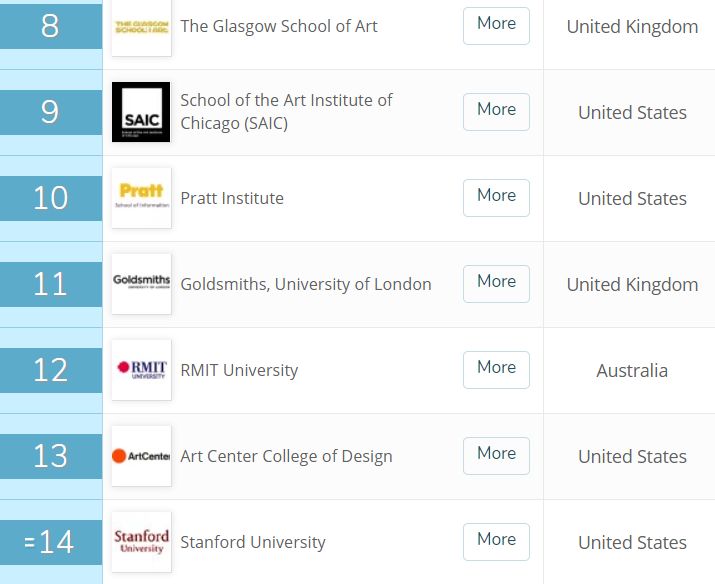Click the ArtCenter orange dot logo
The width and height of the screenshot is (715, 584).
point(141,456)
